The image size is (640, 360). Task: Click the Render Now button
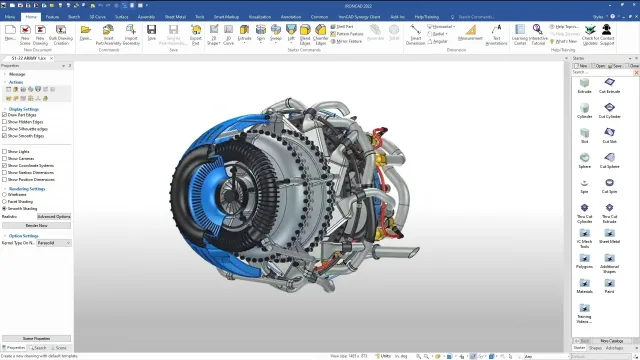coord(36,225)
